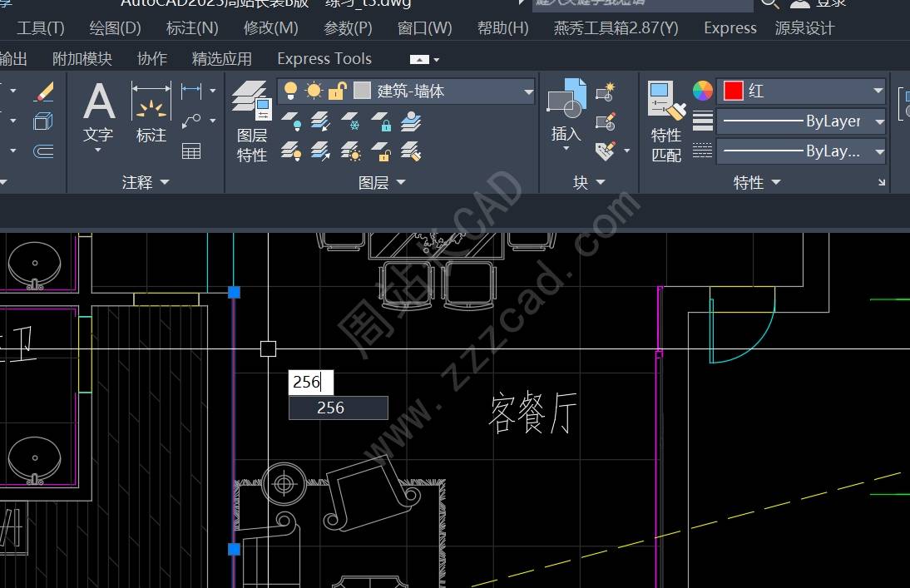Expand the 图层 panel flyout
Viewport: 910px width, 588px height.
(x=383, y=182)
